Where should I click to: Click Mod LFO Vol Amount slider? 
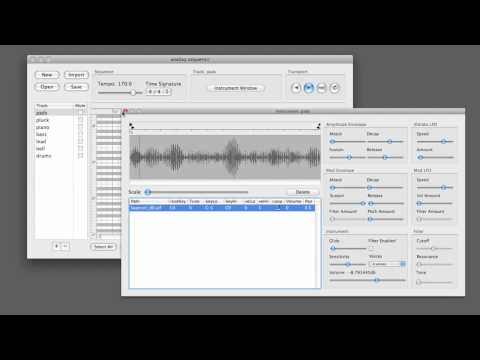point(435,203)
